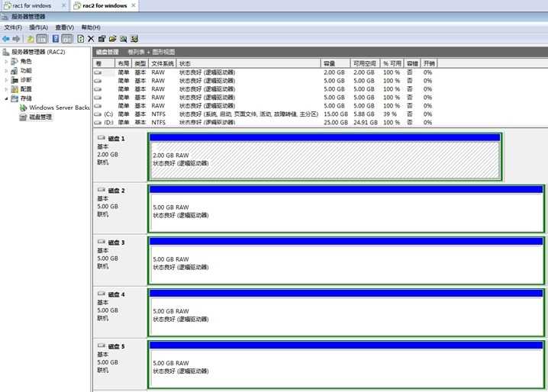Expand the 角色 tree node arrow

click(6, 62)
